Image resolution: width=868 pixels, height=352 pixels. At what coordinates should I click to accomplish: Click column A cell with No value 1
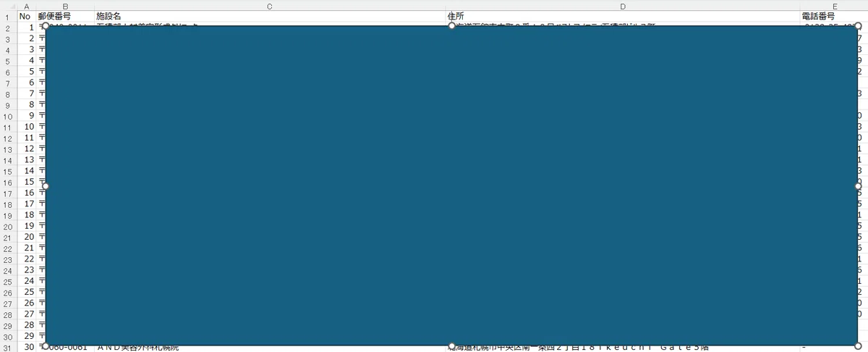(27, 28)
